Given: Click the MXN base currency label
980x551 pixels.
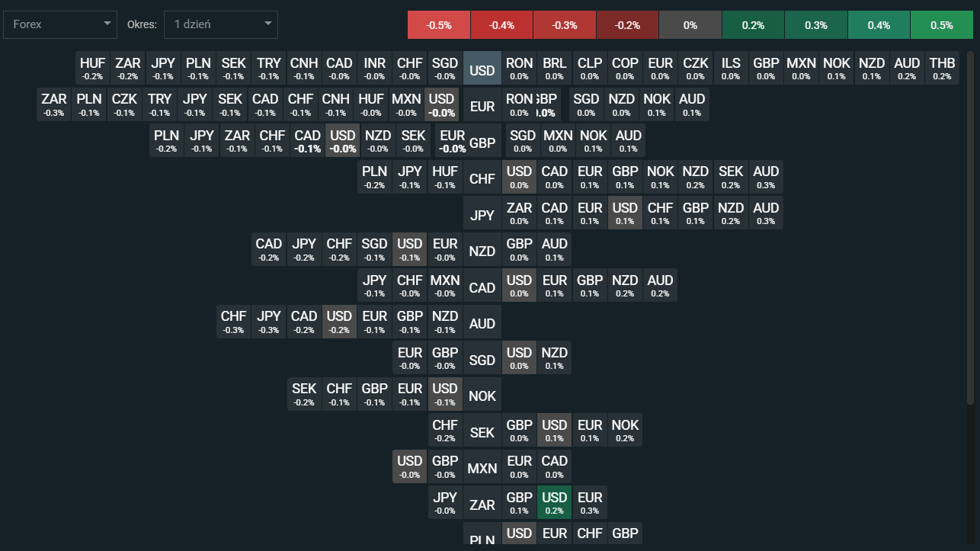Looking at the screenshot, I should 482,468.
